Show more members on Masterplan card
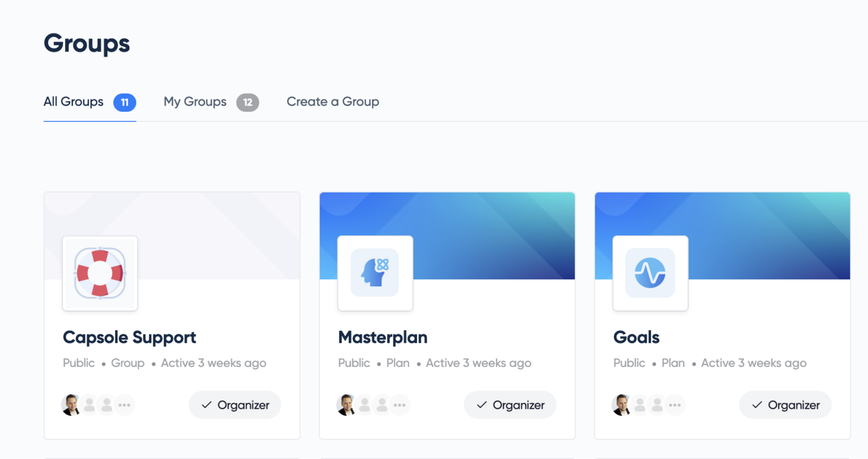 coord(400,405)
